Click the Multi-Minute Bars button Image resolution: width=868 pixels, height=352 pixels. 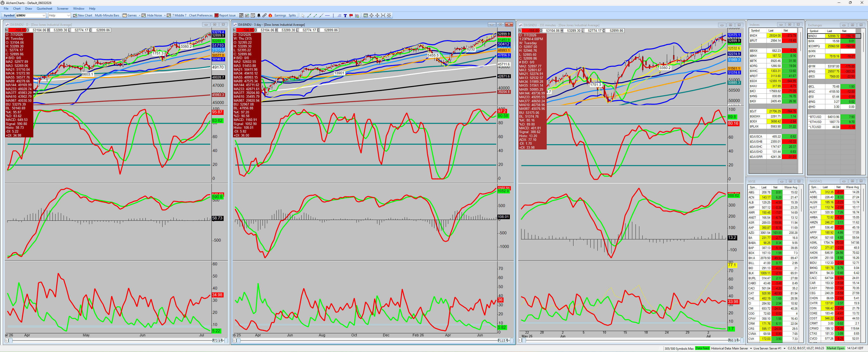click(107, 15)
